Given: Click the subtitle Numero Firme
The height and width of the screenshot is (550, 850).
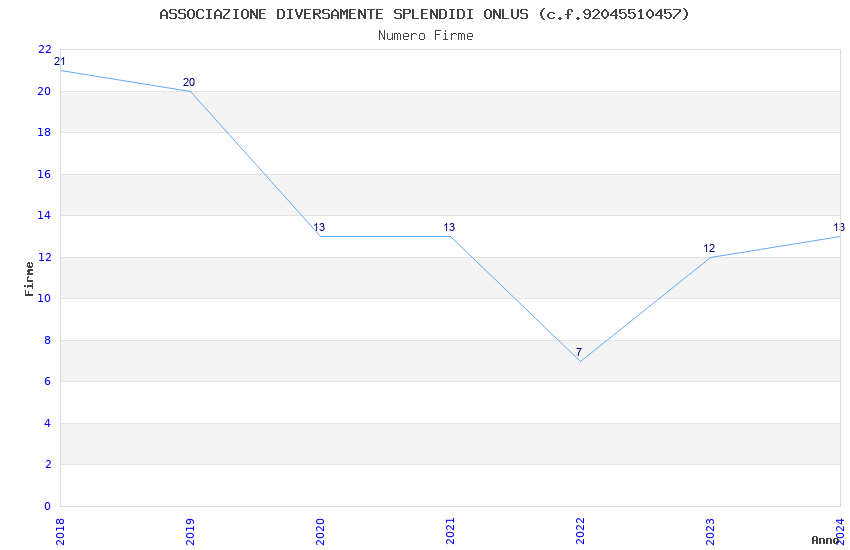Looking at the screenshot, I should point(426,35).
